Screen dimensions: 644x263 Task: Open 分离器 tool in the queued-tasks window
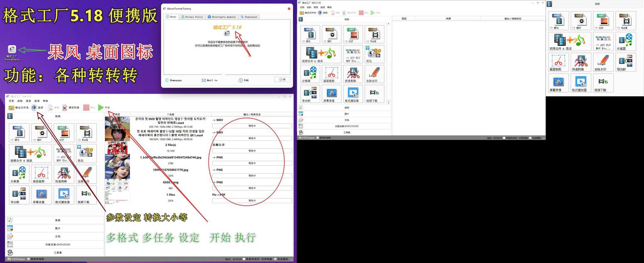pyautogui.click(x=19, y=174)
